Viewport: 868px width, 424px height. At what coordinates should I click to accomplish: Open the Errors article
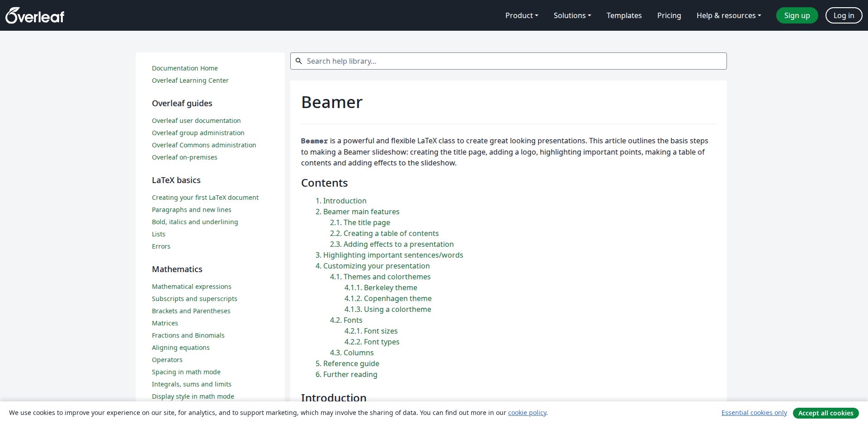(x=161, y=246)
